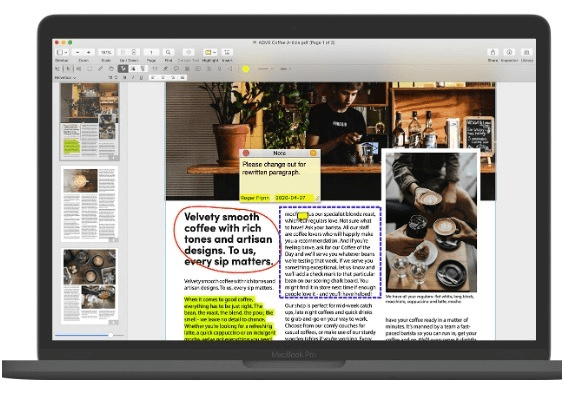Image resolution: width=564 pixels, height=399 pixels.
Task: Center align text
Action: [163, 77]
